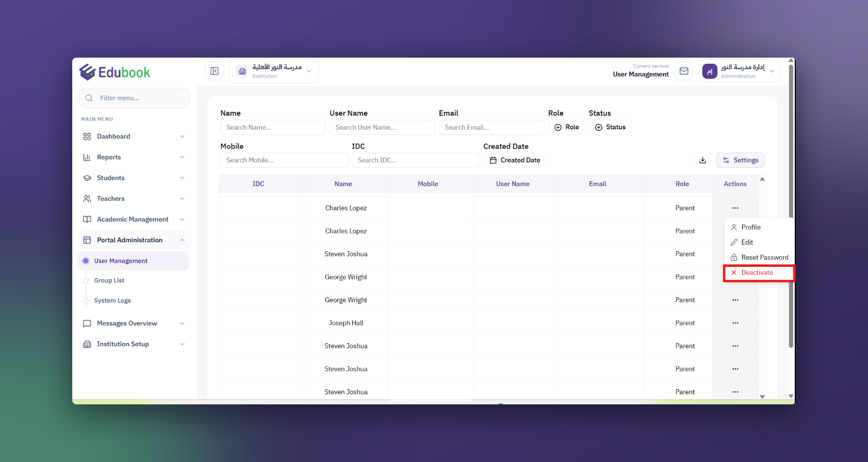Screen dimensions: 868x462
Task: Open actions menu for first Charles Lopez
Action: (735, 208)
